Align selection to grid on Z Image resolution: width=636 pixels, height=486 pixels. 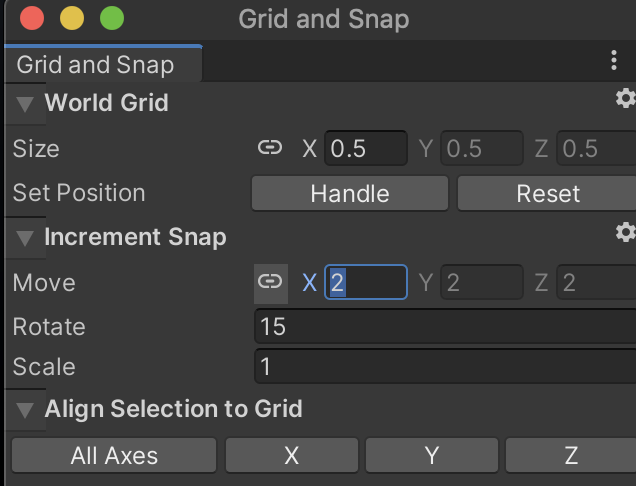(x=571, y=455)
